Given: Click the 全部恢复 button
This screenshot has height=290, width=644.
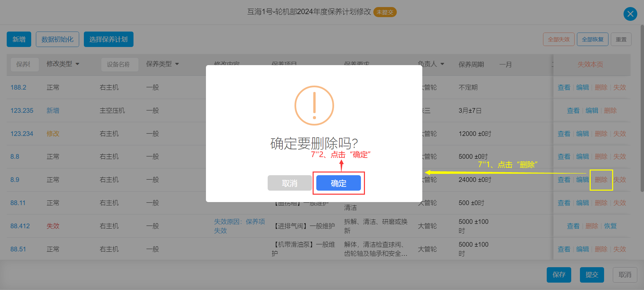Looking at the screenshot, I should [x=593, y=39].
